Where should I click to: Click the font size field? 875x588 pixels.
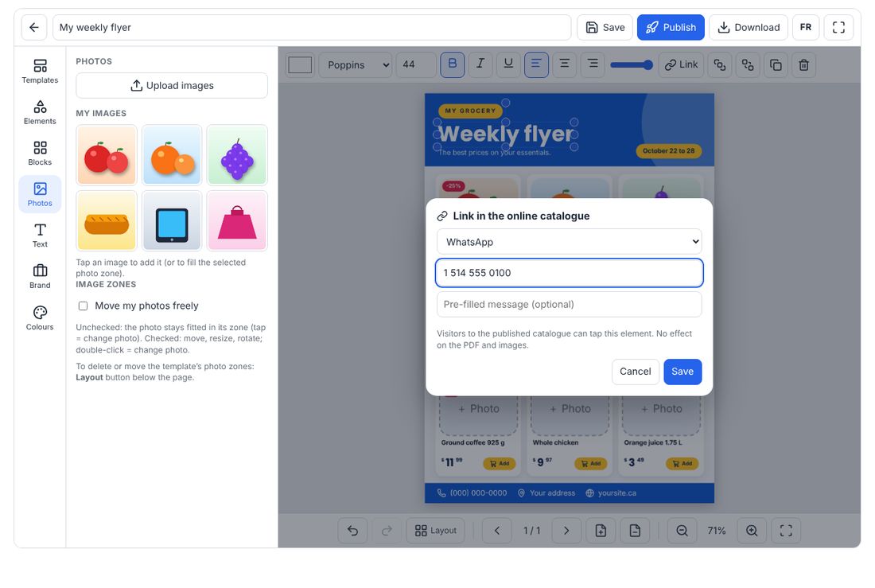(416, 64)
